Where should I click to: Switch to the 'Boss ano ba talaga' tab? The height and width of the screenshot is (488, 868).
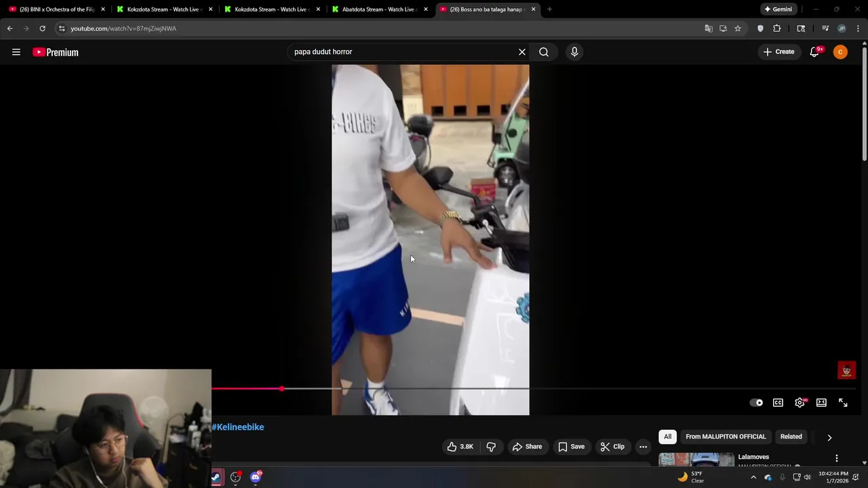[487, 9]
